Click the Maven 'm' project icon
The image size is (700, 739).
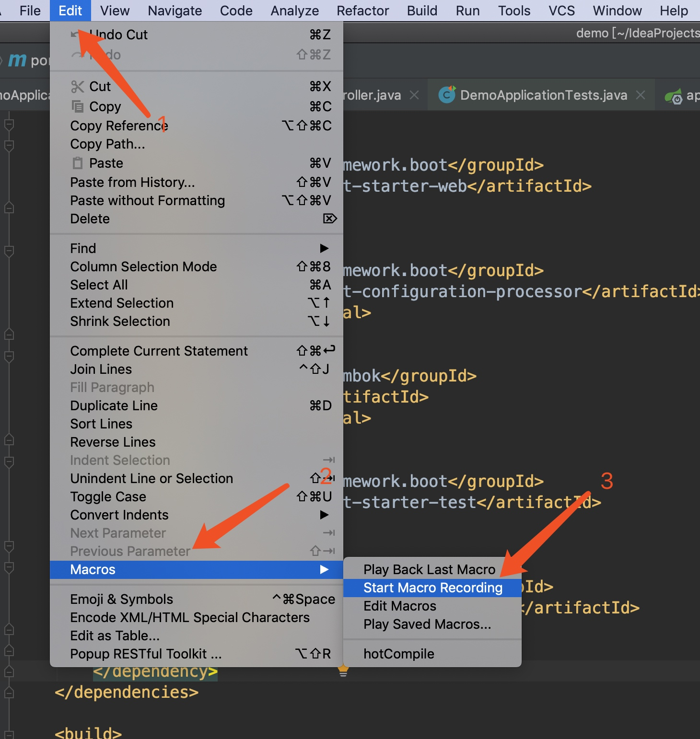pyautogui.click(x=17, y=60)
